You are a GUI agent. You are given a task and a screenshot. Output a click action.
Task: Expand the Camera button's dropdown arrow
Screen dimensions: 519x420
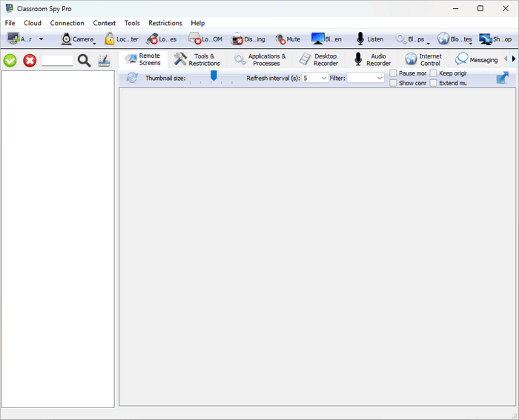(x=94, y=44)
